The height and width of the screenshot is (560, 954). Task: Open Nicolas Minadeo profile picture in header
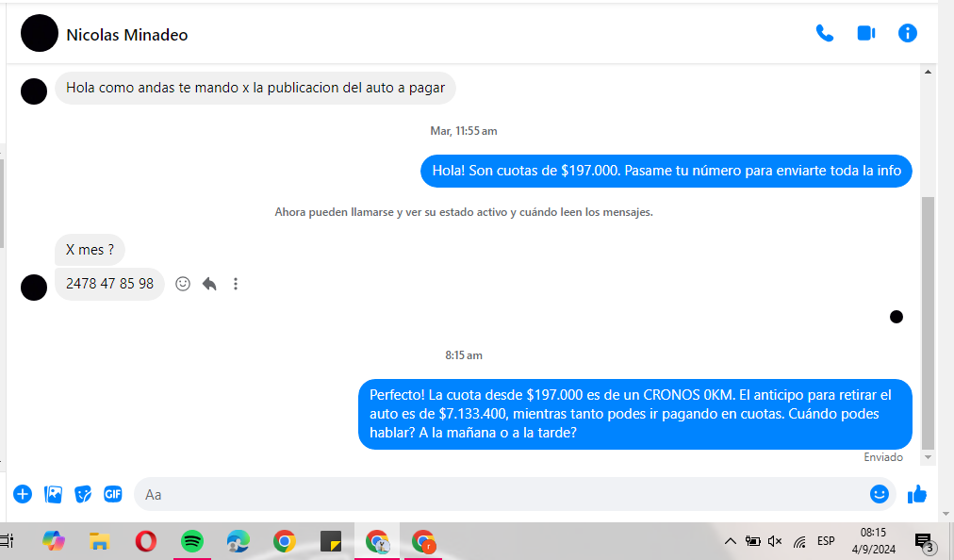(40, 33)
